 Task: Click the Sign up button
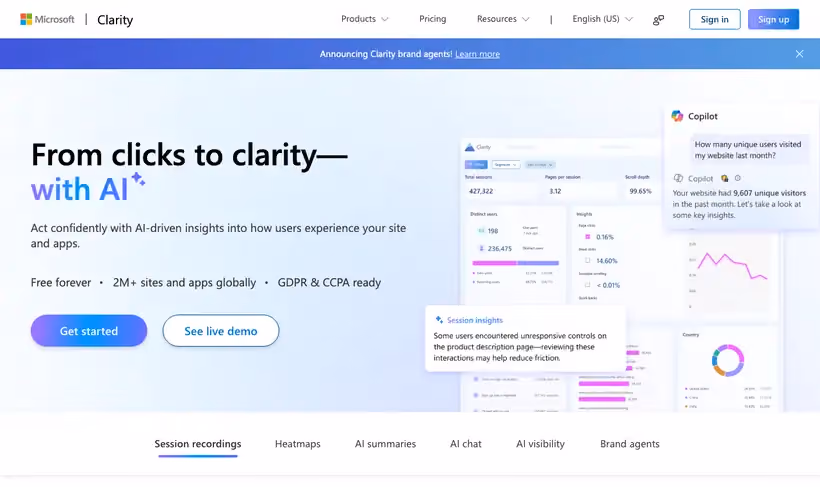point(773,19)
